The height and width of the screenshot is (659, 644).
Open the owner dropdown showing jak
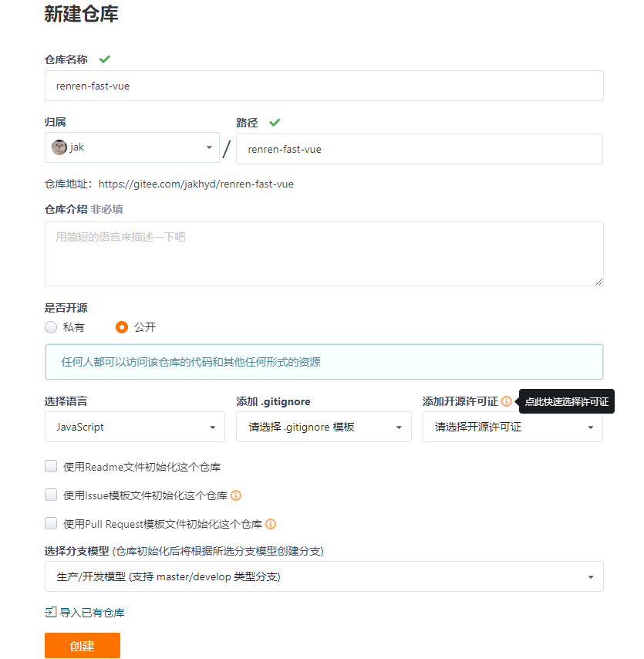point(132,147)
